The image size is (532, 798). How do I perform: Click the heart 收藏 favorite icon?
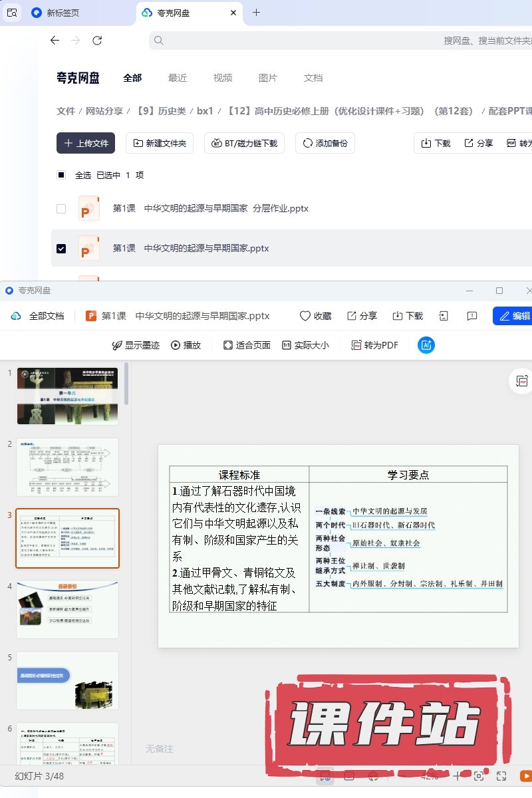(305, 316)
